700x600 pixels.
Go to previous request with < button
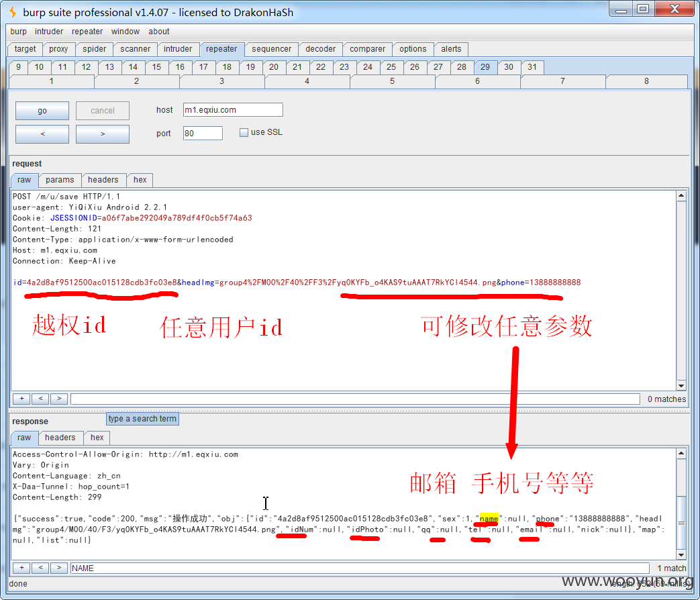42,134
